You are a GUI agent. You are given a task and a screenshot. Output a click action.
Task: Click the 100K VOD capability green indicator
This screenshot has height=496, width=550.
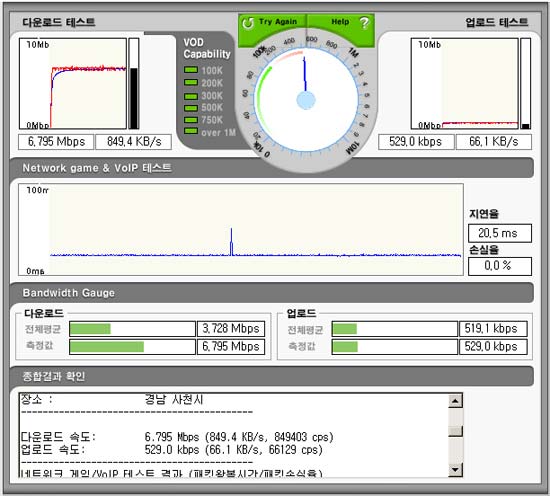[191, 70]
